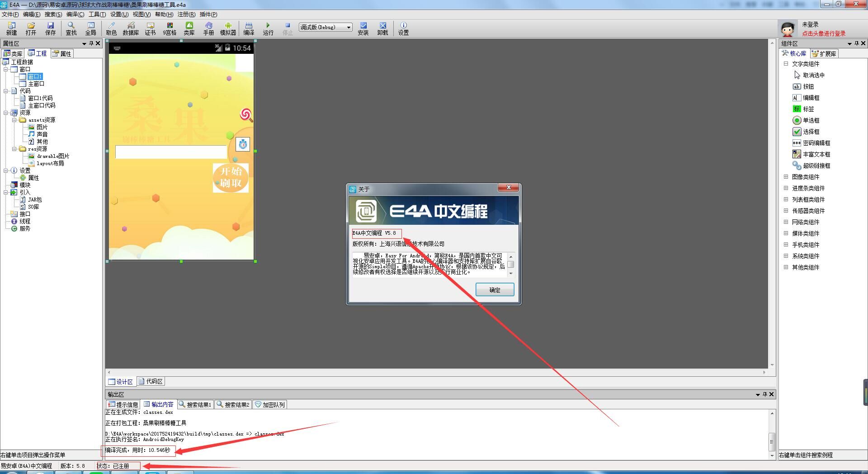The height and width of the screenshot is (474, 868).
Task: Select the 单选框 radio button component
Action: 811,120
